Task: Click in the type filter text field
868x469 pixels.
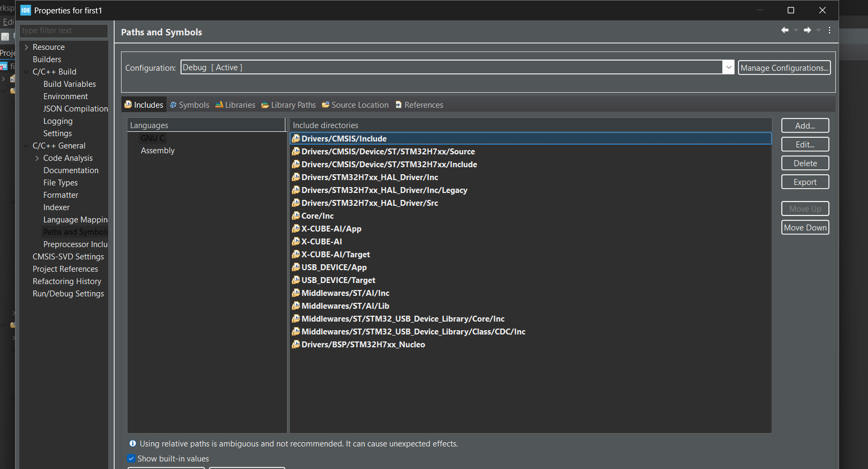Action: pos(63,31)
